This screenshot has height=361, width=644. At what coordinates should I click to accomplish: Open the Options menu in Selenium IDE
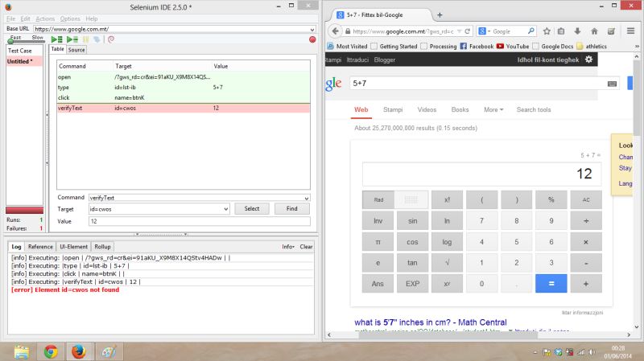coord(70,18)
